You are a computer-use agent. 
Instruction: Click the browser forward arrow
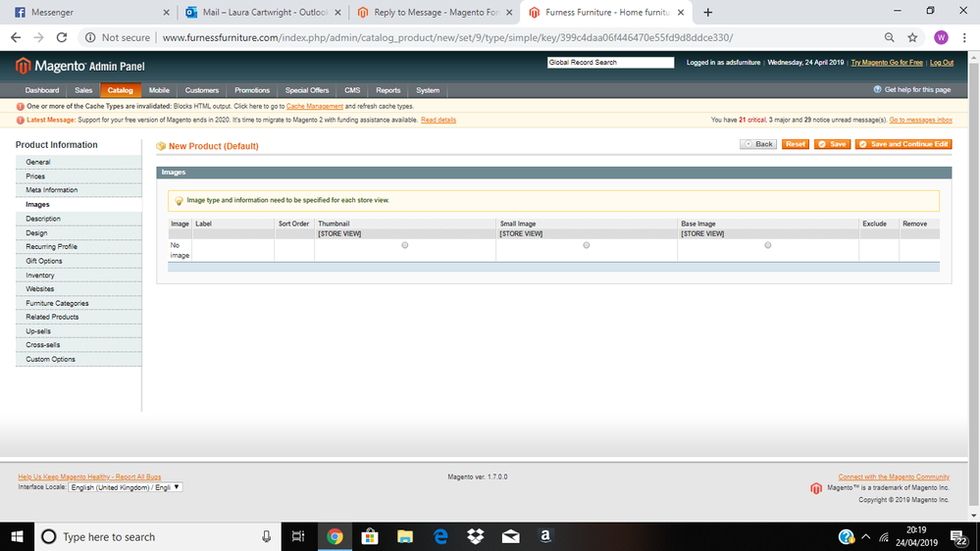coord(39,37)
